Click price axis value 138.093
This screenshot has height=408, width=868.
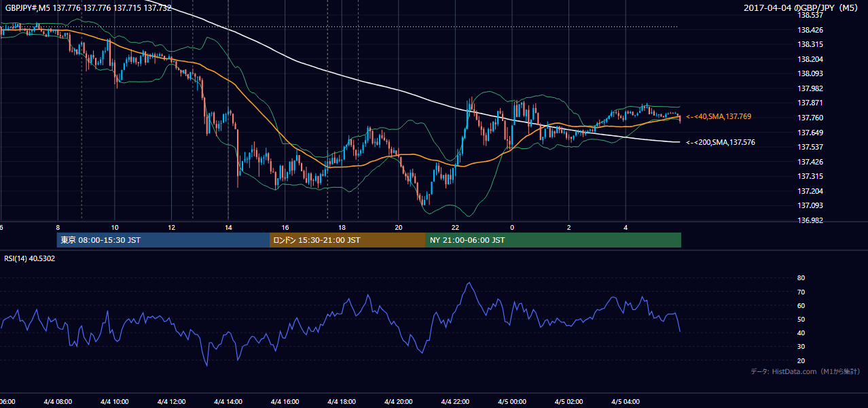(x=810, y=73)
